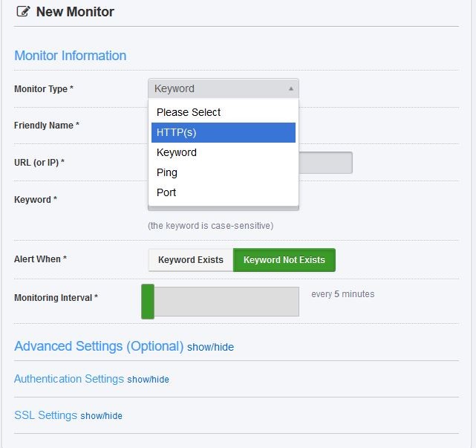Select the Ping monitor type
The image size is (476, 448).
pyautogui.click(x=224, y=172)
